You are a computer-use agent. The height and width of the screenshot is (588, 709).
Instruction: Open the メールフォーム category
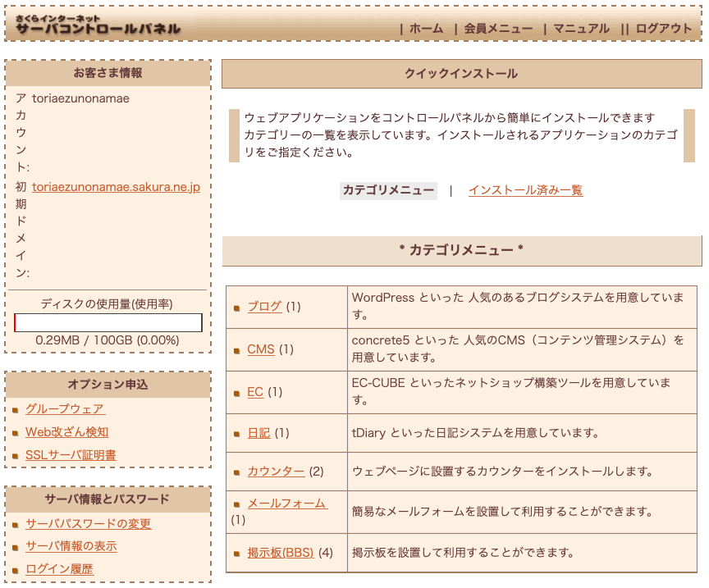286,504
